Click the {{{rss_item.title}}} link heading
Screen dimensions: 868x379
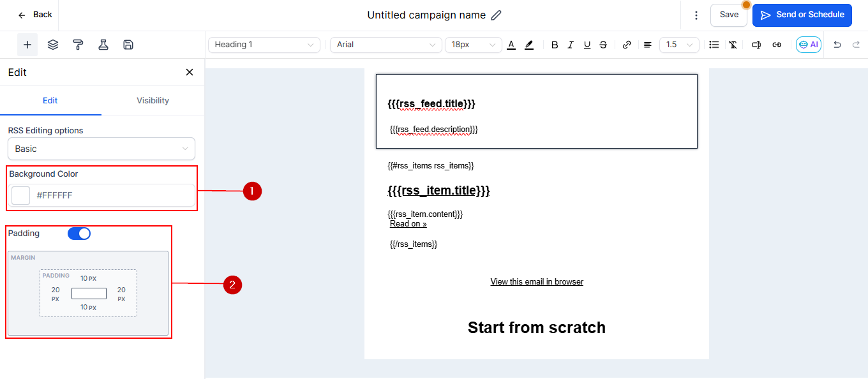coord(438,191)
